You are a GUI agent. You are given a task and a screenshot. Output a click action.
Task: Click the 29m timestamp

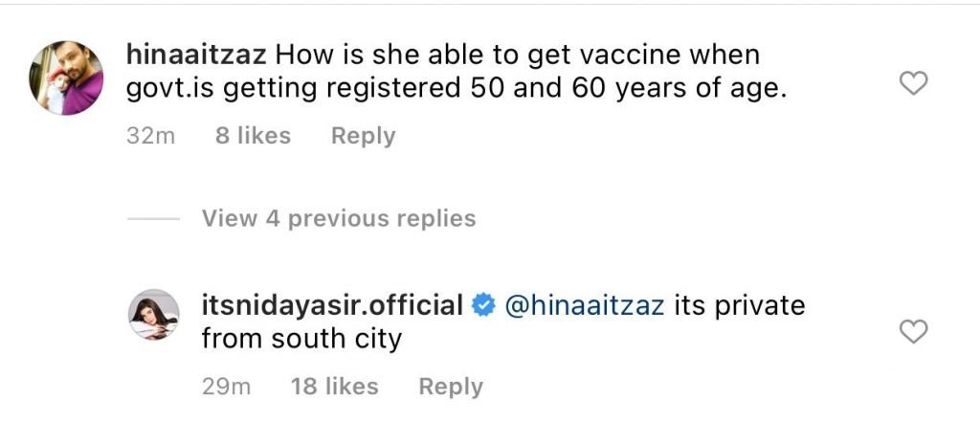coord(227,387)
